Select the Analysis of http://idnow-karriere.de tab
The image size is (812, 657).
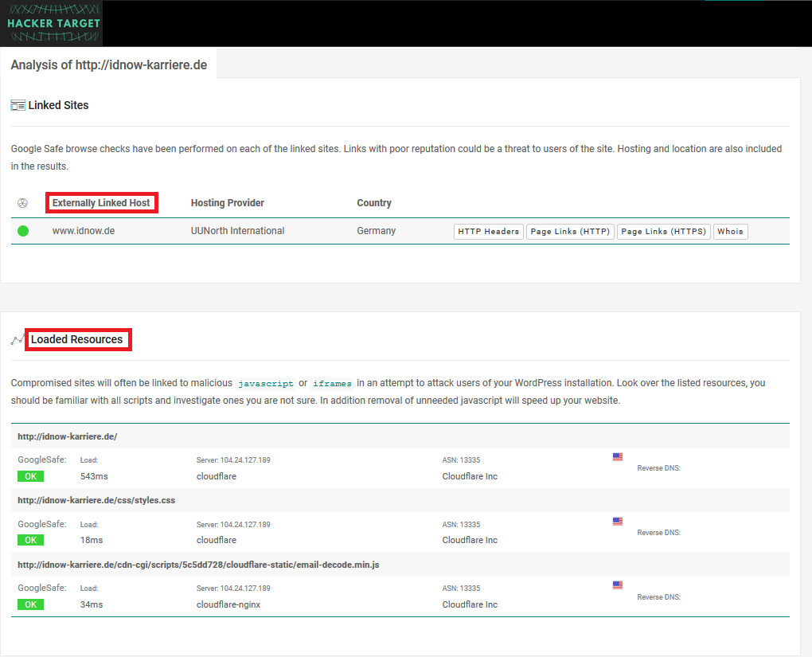[109, 65]
